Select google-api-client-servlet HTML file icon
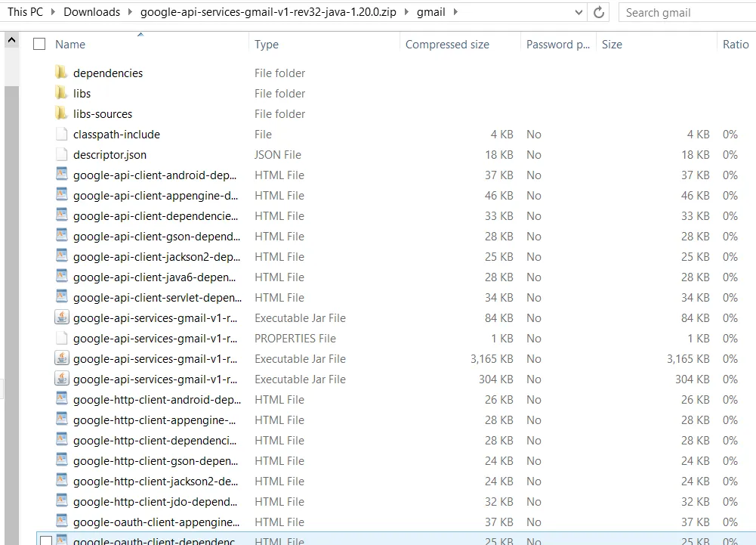This screenshot has height=545, width=756. point(61,297)
